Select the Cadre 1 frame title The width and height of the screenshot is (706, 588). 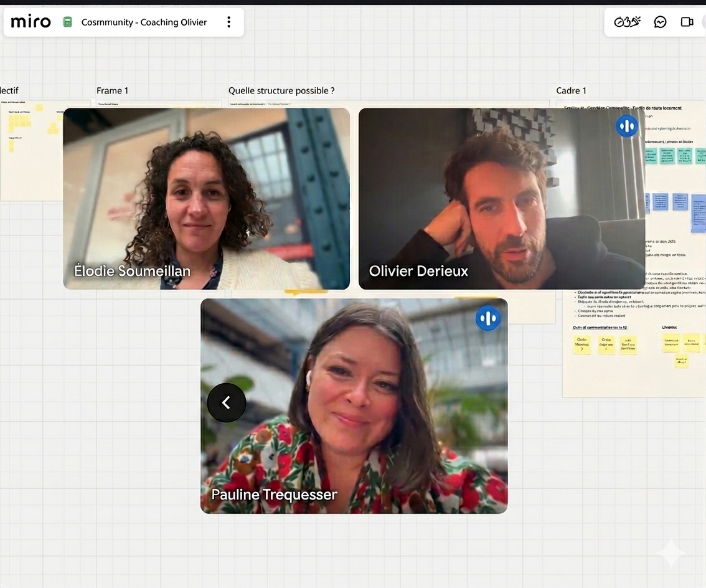571,90
